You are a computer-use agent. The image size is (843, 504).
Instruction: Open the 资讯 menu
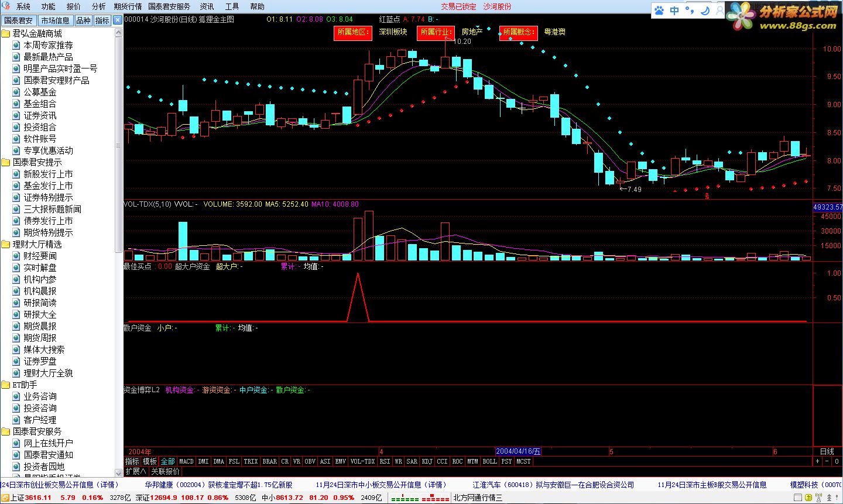coord(207,6)
